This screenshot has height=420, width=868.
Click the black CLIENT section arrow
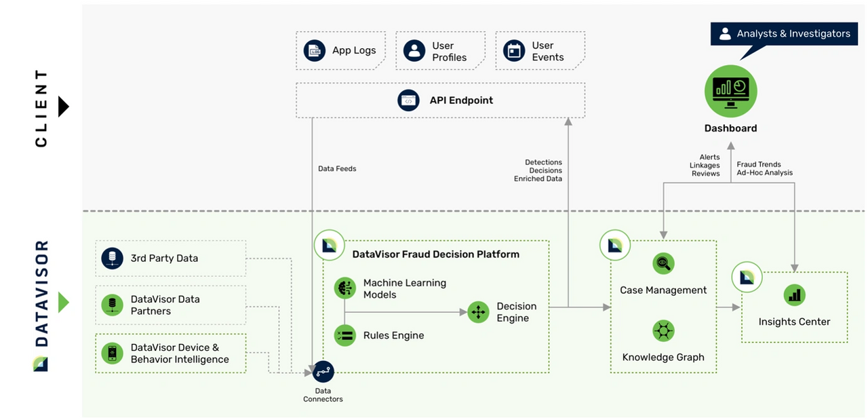coord(63,107)
